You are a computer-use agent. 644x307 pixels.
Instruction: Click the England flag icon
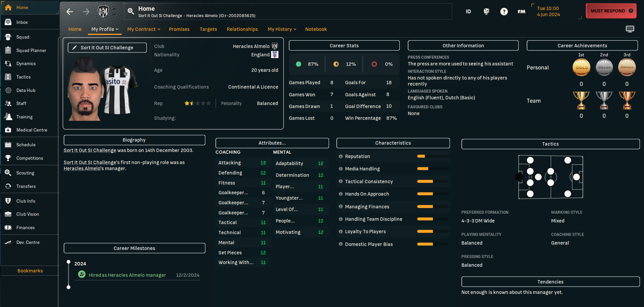pos(275,55)
